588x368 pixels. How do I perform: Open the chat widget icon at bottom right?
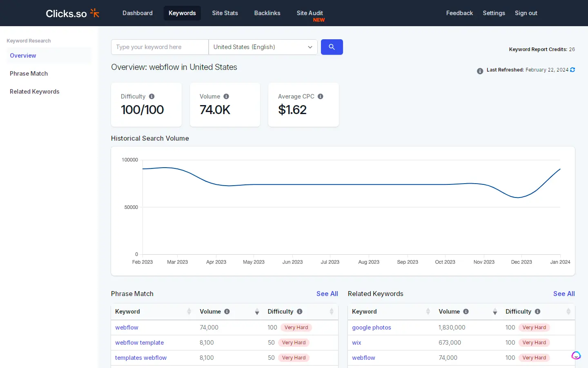[x=576, y=355]
